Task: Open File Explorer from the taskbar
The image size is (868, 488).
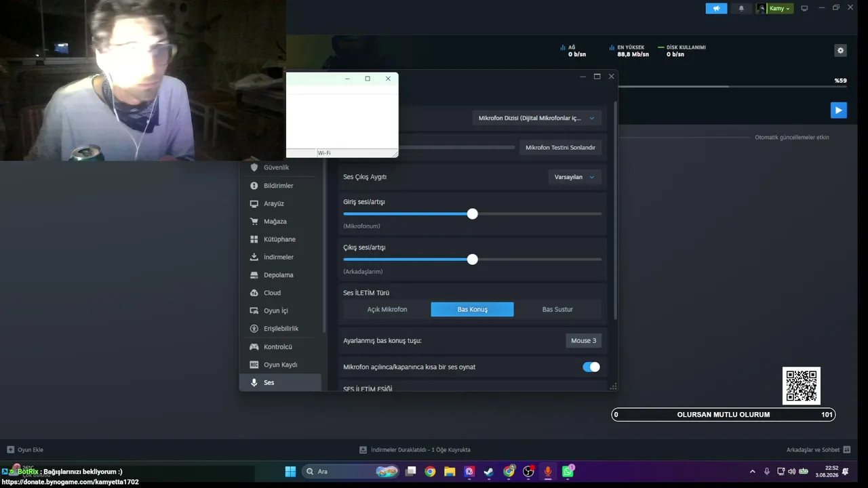Action: click(450, 472)
